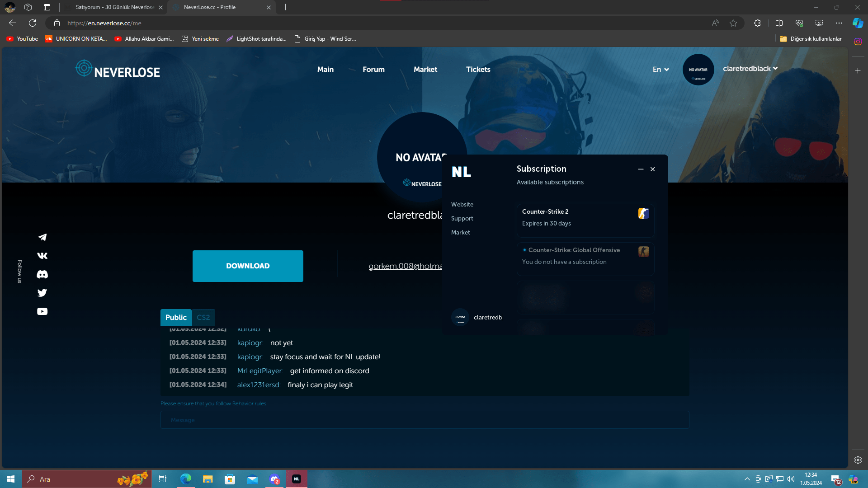This screenshot has height=488, width=868.
Task: Open the Copilot sidebar icon
Action: [858, 23]
